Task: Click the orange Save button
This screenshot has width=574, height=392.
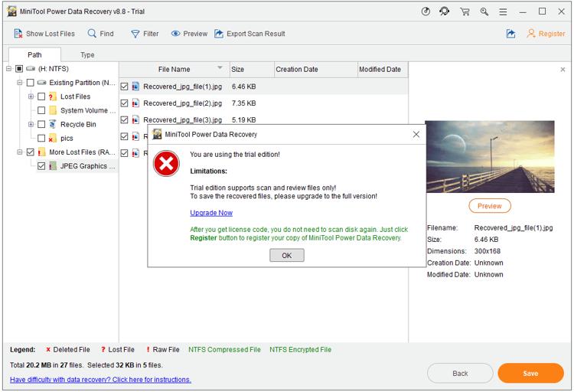Action: (530, 374)
